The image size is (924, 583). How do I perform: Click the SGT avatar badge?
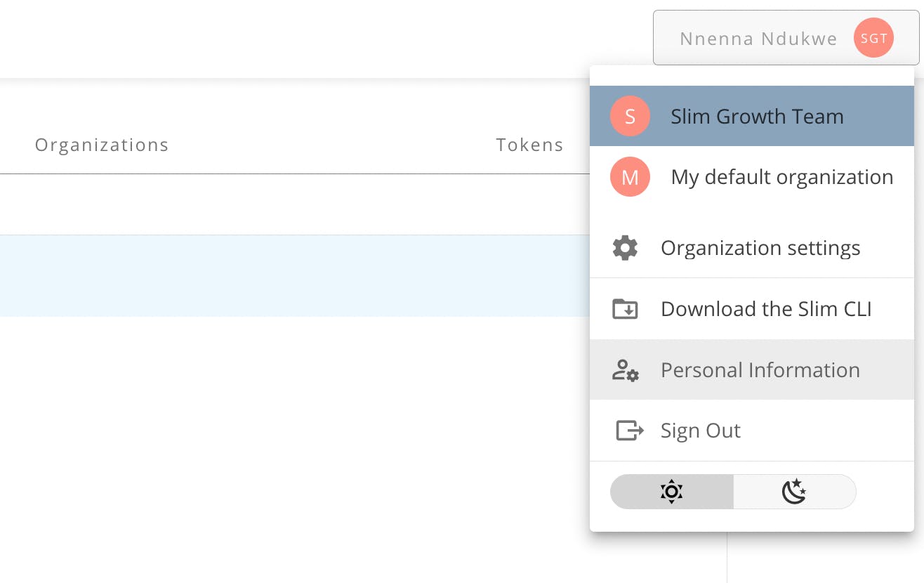873,39
